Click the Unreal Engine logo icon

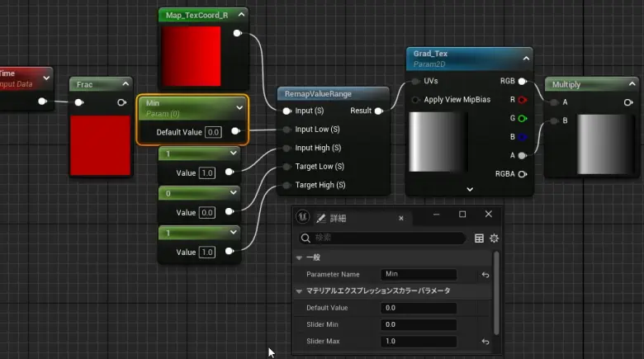click(x=303, y=217)
